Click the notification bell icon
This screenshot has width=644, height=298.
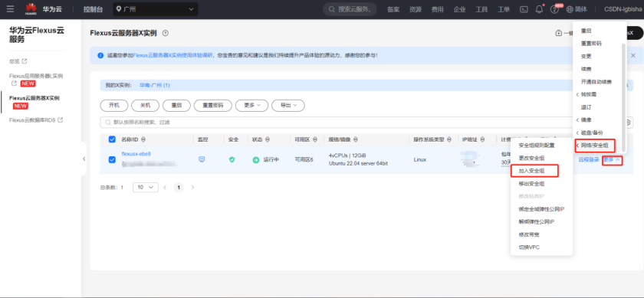coord(539,9)
